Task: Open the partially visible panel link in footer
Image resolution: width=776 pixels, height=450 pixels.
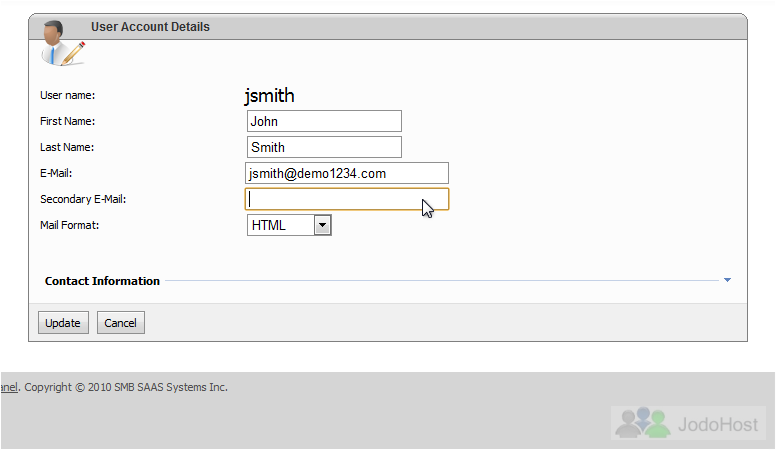Action: [x=9, y=387]
